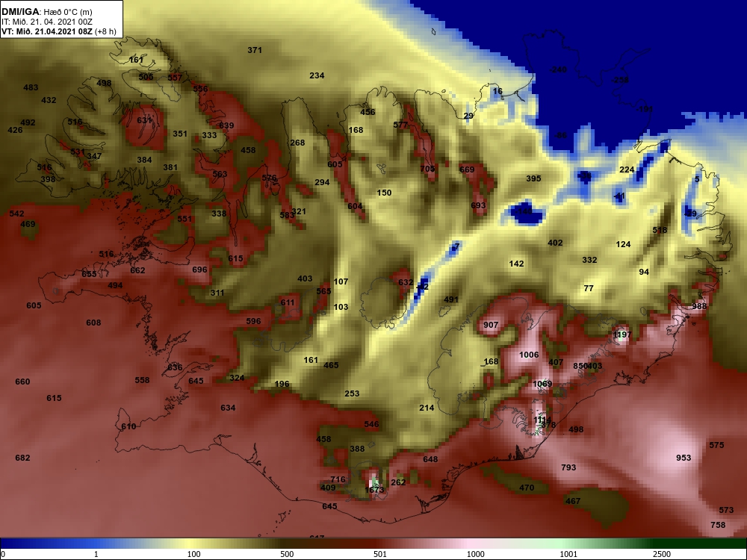Click the map value 669

tap(467, 169)
